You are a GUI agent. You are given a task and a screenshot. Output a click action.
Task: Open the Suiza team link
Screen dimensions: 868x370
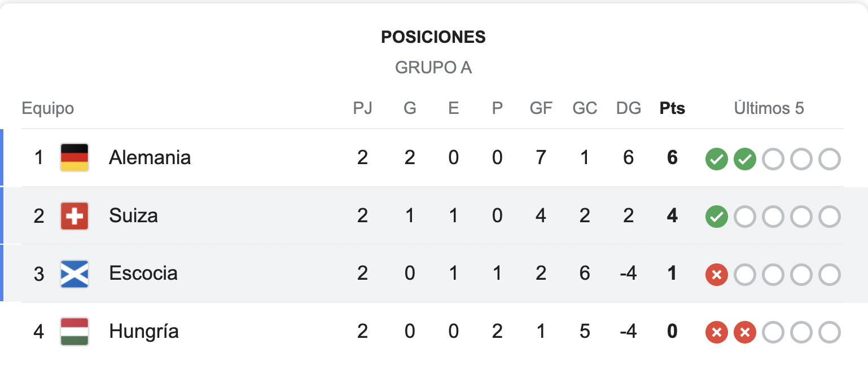point(133,215)
